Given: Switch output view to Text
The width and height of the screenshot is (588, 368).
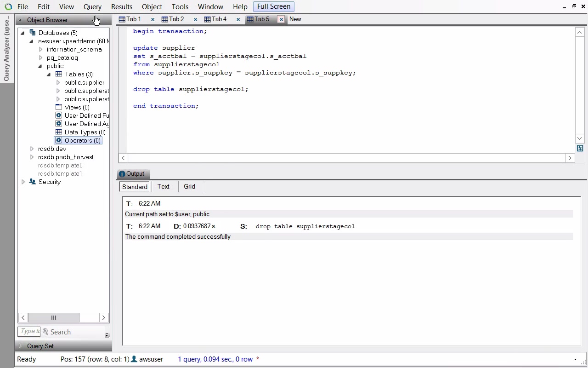Looking at the screenshot, I should [x=163, y=187].
